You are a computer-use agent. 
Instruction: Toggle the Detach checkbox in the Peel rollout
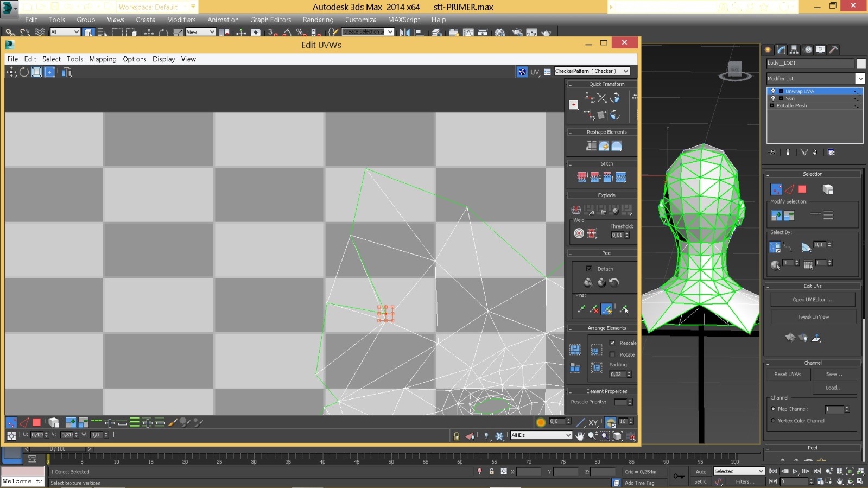589,269
